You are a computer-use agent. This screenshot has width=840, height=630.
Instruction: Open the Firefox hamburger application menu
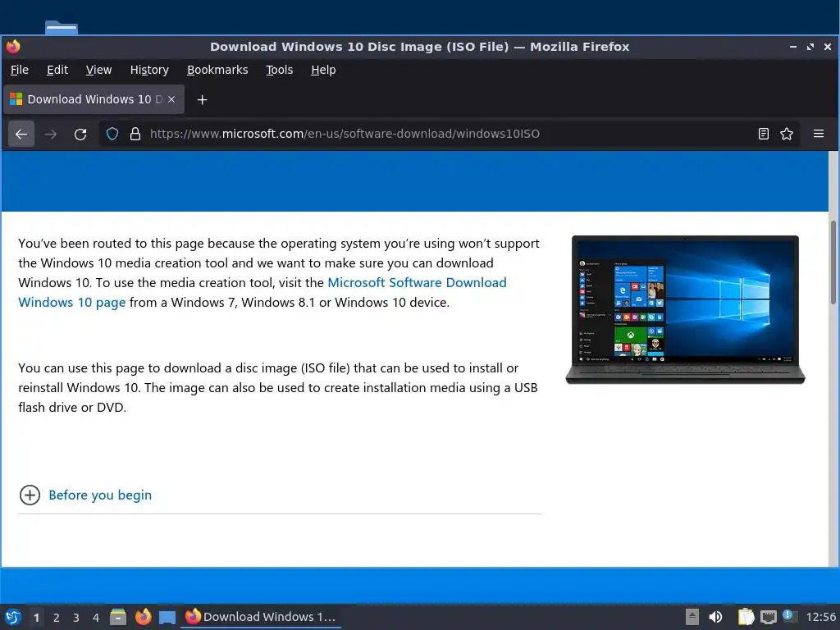819,134
